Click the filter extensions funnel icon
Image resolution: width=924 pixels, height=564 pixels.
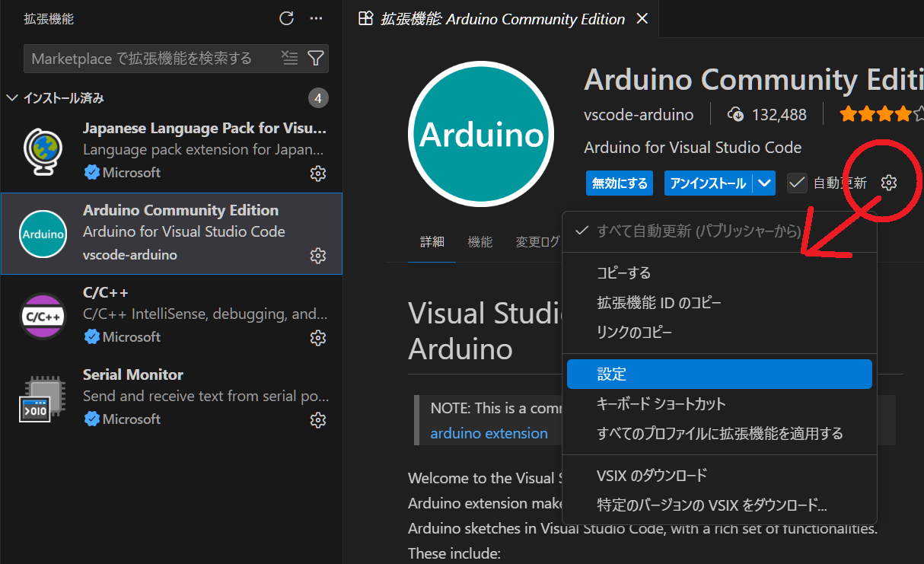315,59
